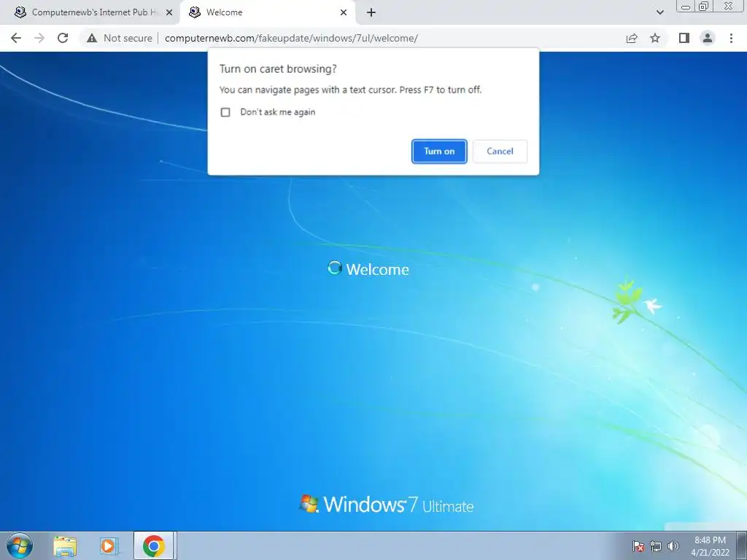The height and width of the screenshot is (560, 747).
Task: Open Windows Explorer from taskbar
Action: [x=65, y=546]
